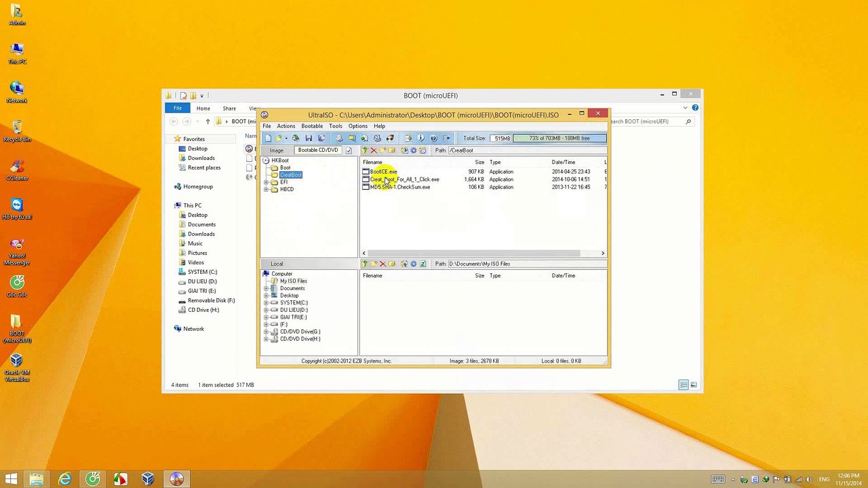Open Internet Explorer from the taskbar
The width and height of the screenshot is (868, 488).
pos(64,479)
